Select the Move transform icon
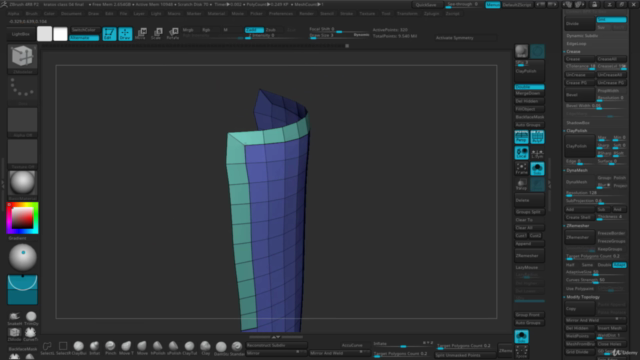The height and width of the screenshot is (360, 640). (141, 33)
